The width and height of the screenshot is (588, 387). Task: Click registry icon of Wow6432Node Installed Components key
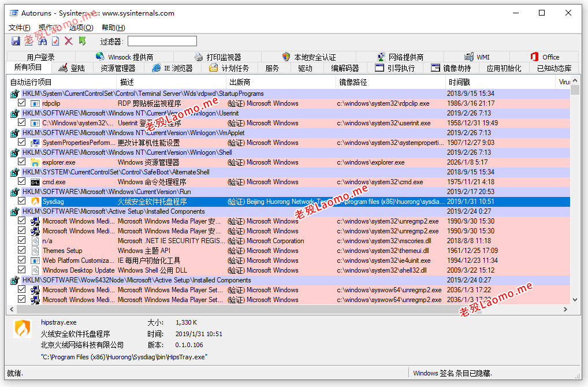coord(14,280)
